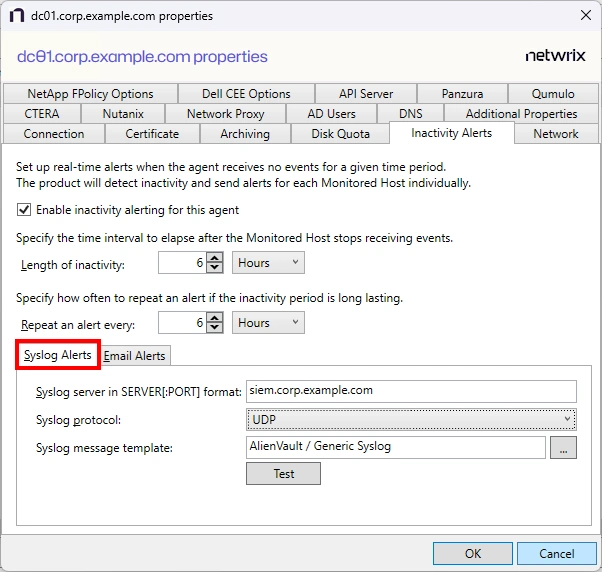Viewport: 602px width, 572px height.
Task: Close the properties dialog window
Action: coord(585,16)
